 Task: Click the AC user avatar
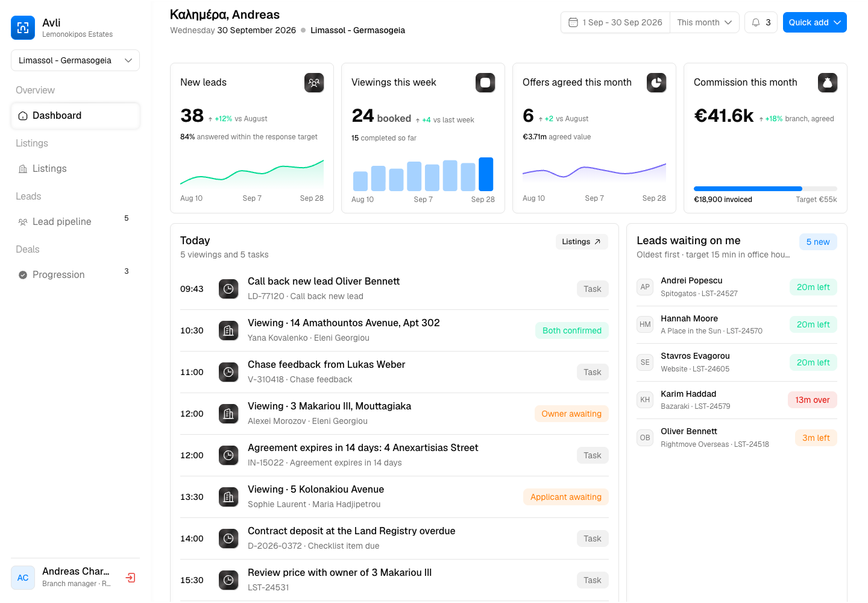[23, 578]
